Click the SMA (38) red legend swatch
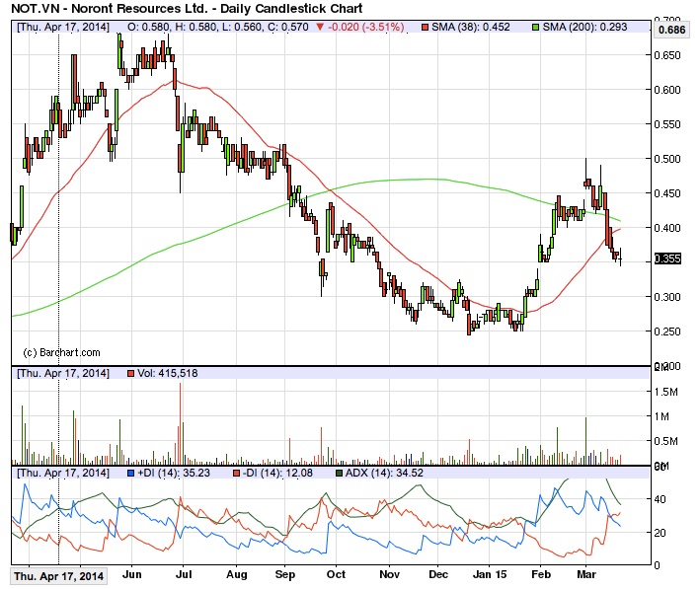This screenshot has height=589, width=700. pyautogui.click(x=425, y=28)
